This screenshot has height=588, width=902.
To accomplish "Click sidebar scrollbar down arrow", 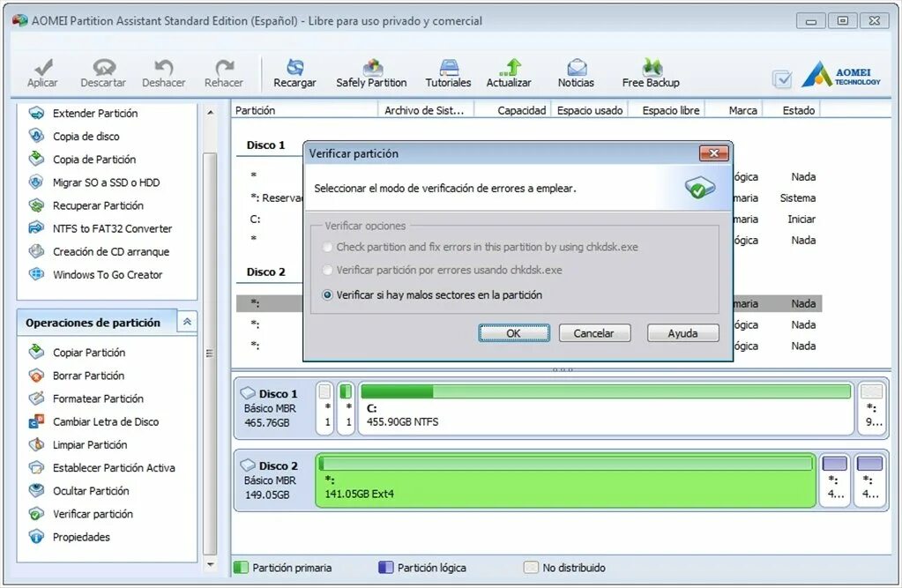I will [x=211, y=565].
